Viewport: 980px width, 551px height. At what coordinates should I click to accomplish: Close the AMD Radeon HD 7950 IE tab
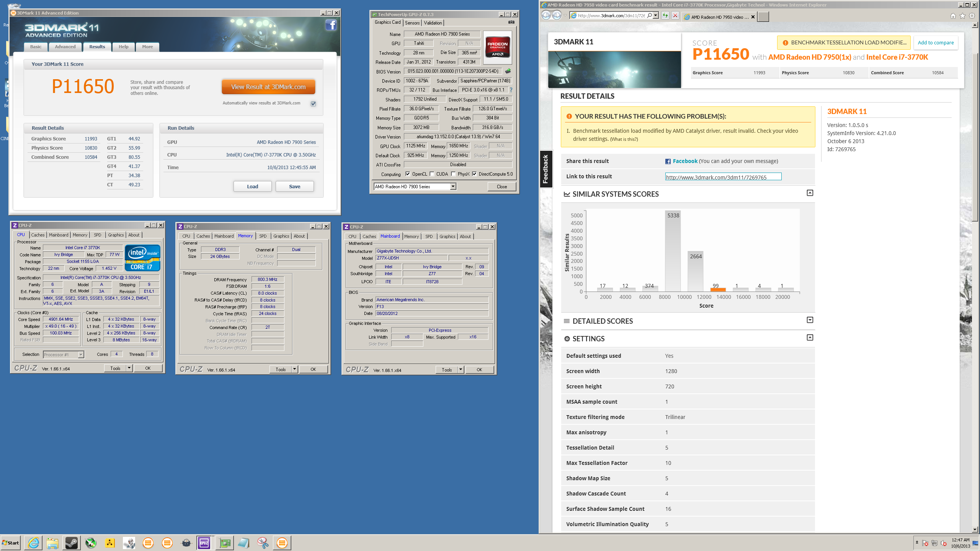pos(753,17)
